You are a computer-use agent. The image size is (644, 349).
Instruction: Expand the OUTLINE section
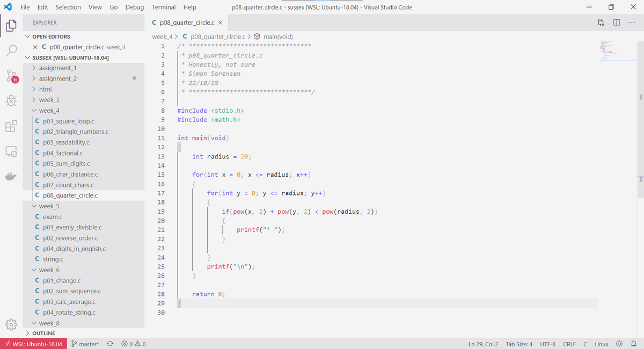tap(43, 333)
